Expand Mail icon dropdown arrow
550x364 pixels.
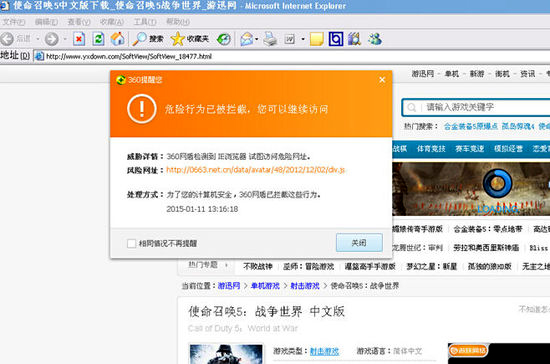[257, 39]
